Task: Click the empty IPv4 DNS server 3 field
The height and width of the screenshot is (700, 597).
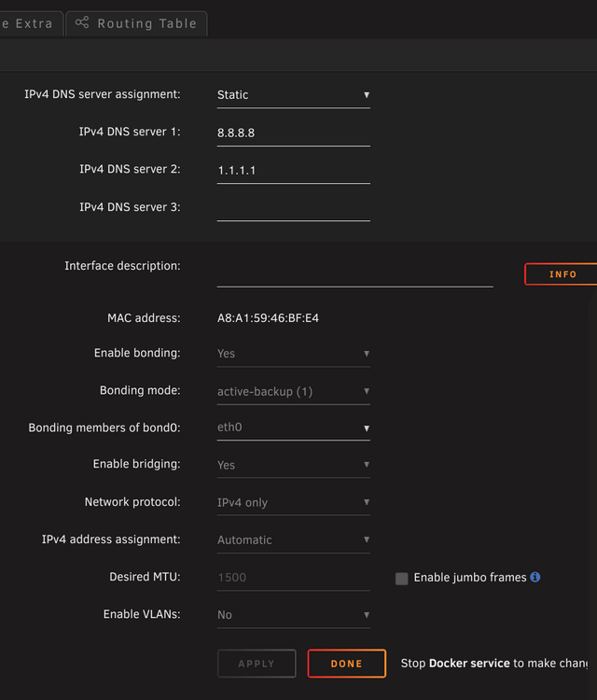Action: point(293,208)
